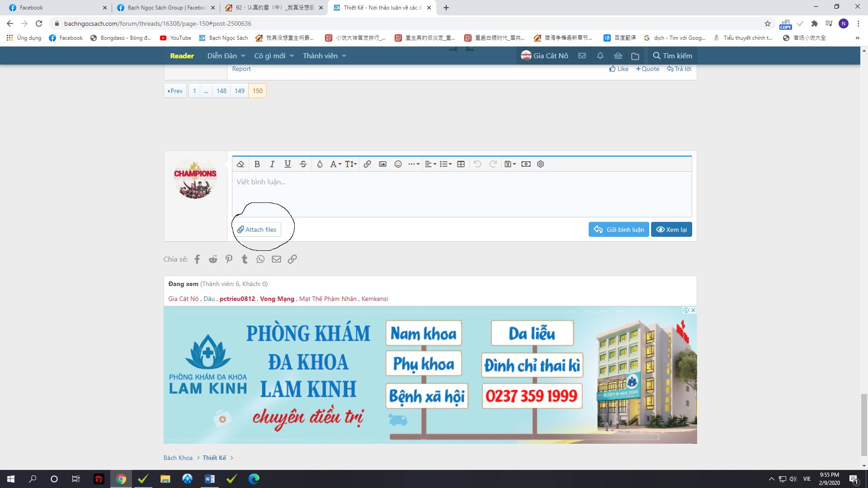Viewport: 868px width, 488px height.
Task: Open the text color droplet picker
Action: coord(320,164)
